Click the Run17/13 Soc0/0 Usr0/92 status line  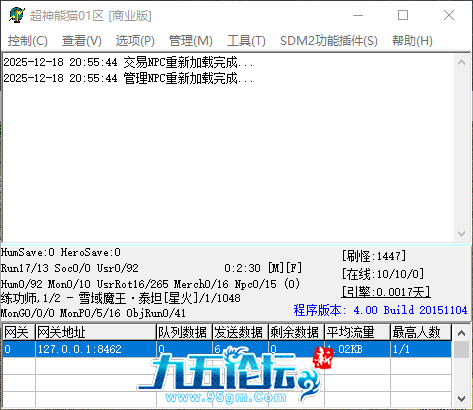click(70, 268)
